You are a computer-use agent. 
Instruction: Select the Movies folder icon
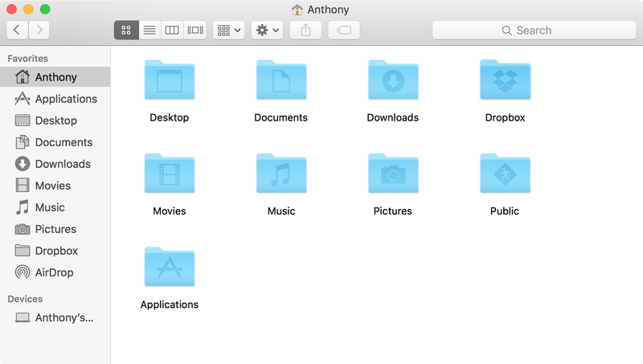[170, 174]
